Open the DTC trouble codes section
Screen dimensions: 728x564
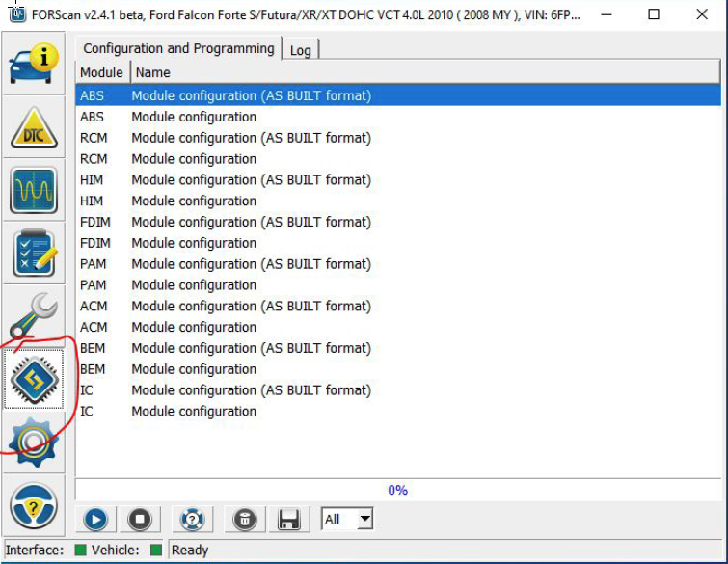[34, 126]
